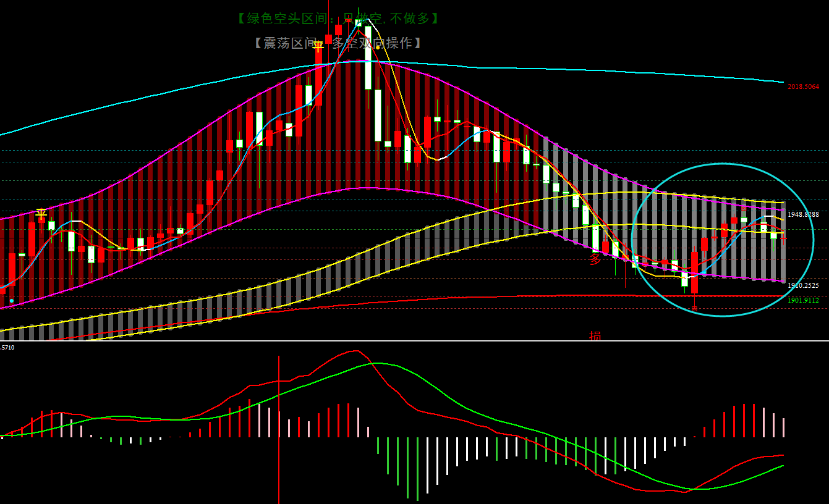829x504 pixels.
Task: Click the 2018.5064 price label
Action: coord(803,86)
